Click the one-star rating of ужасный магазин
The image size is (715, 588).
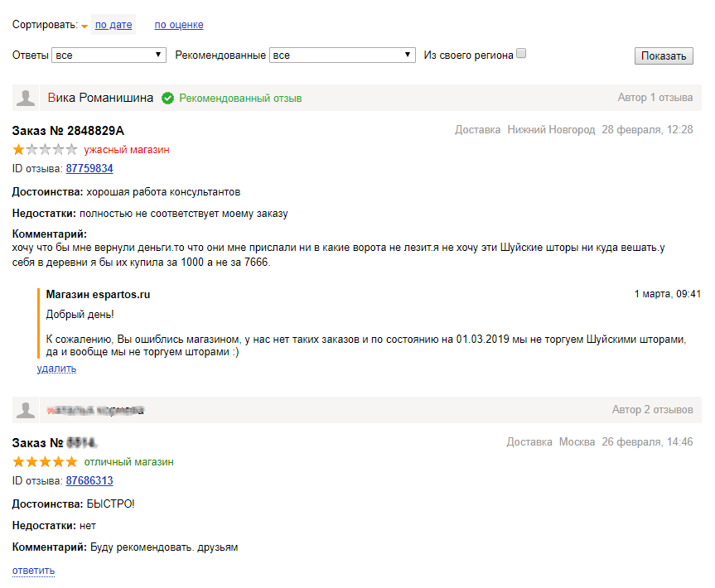45,150
